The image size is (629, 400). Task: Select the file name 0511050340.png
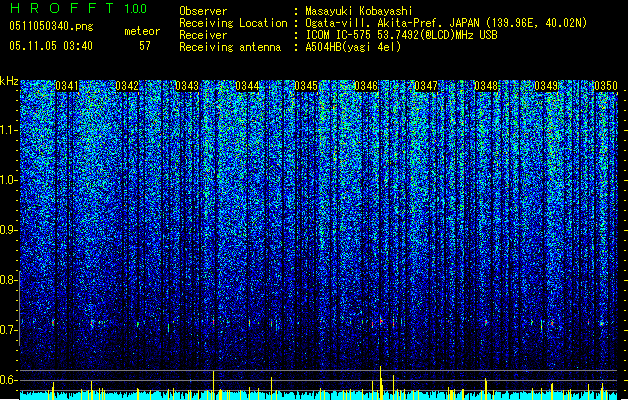click(x=51, y=26)
